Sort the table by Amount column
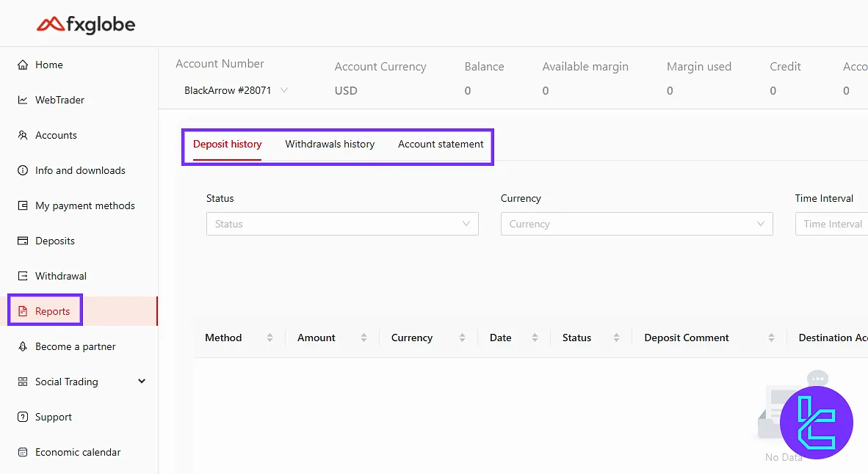This screenshot has height=474, width=868. [364, 338]
